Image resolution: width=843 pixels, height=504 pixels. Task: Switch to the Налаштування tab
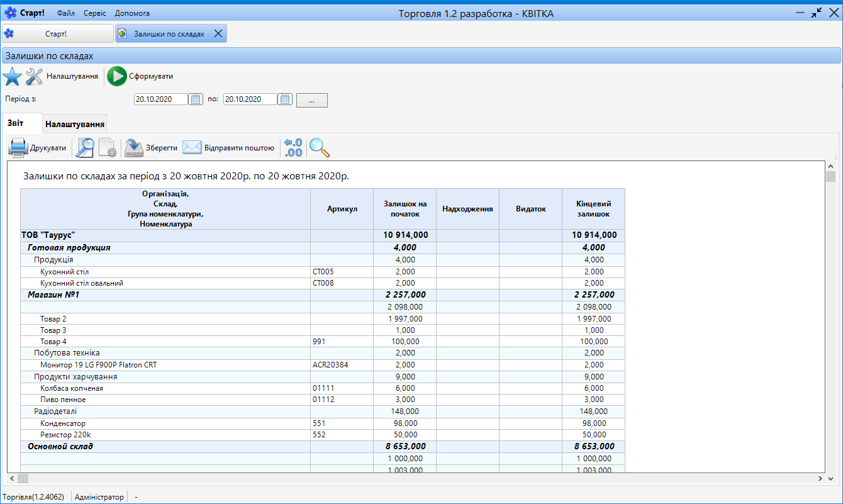click(75, 124)
